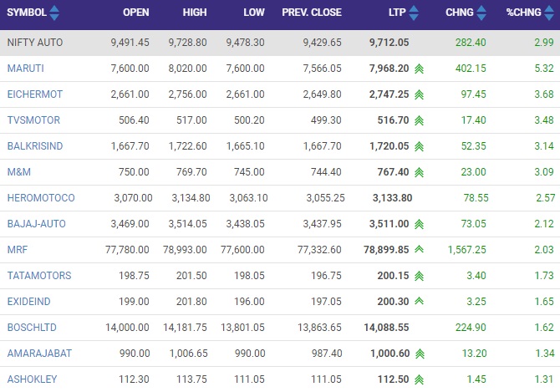Open the BAJAJ-AUTO stock link
Image resolution: width=560 pixels, height=392 pixels.
(37, 224)
